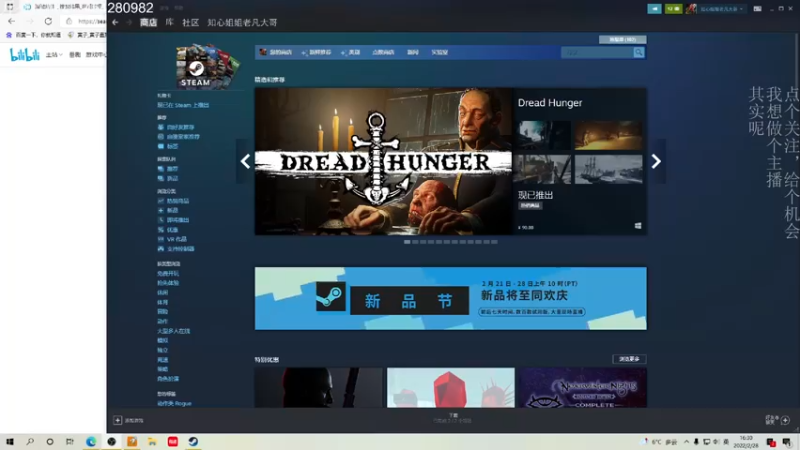
Task: Click the magnifier search icon
Action: point(639,53)
